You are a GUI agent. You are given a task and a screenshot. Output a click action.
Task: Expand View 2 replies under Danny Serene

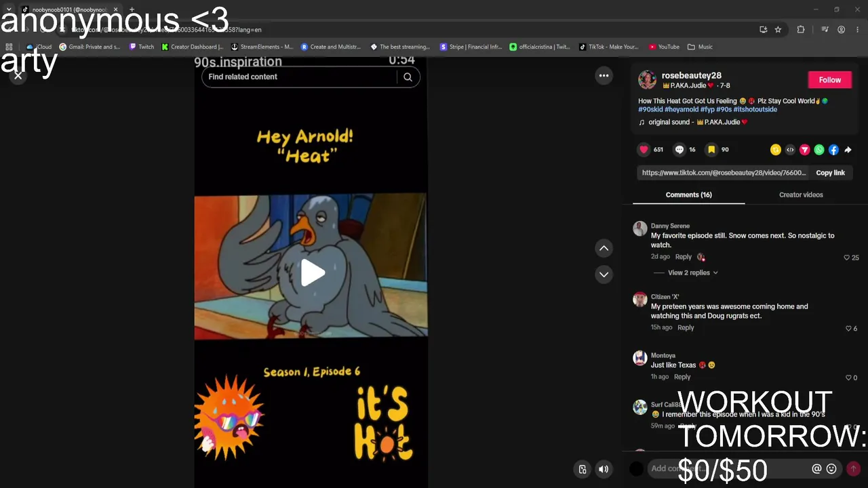coord(692,272)
